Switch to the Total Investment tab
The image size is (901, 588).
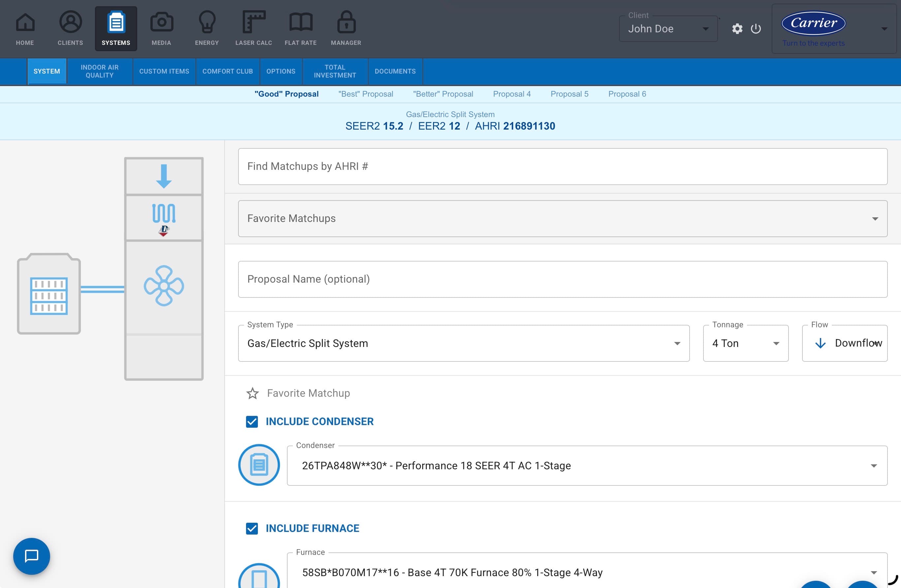[x=335, y=71]
